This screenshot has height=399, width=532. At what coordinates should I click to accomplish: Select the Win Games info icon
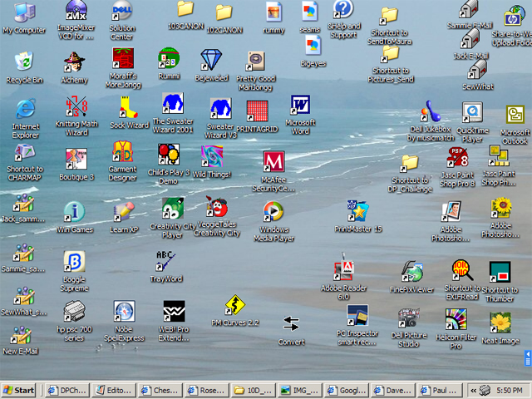coord(74,212)
